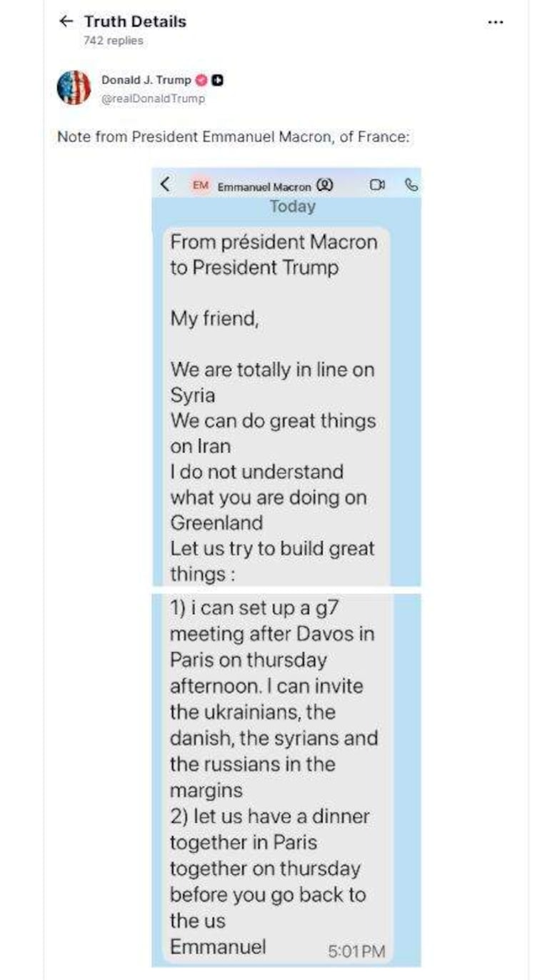Open the post options three-dot menu

tap(494, 21)
